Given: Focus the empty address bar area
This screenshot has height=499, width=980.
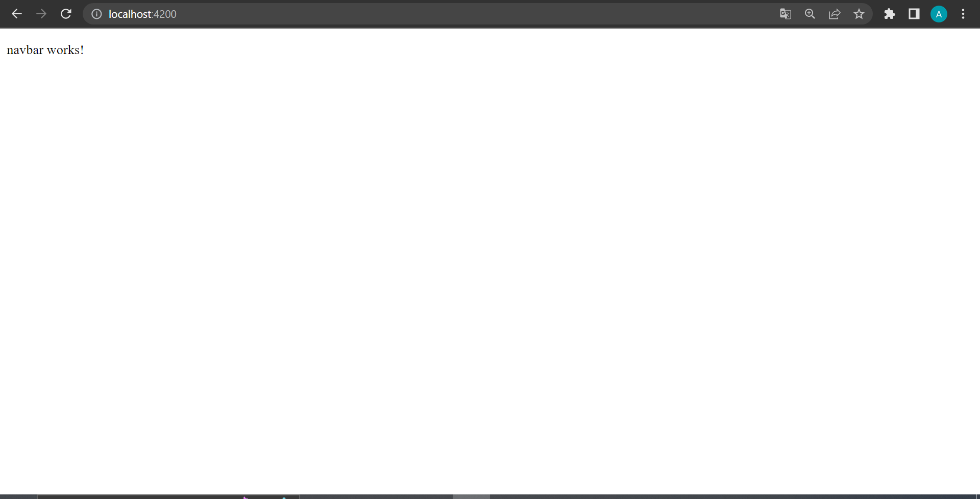Looking at the screenshot, I should coord(475,14).
